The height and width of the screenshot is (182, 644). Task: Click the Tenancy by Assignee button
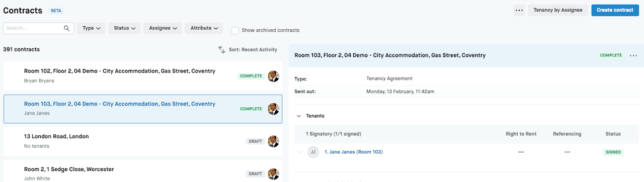(x=557, y=10)
